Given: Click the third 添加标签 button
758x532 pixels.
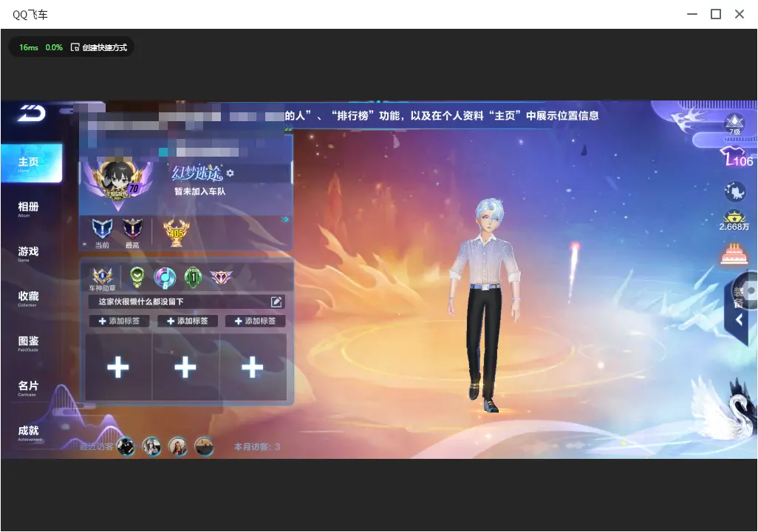Looking at the screenshot, I should click(x=255, y=321).
